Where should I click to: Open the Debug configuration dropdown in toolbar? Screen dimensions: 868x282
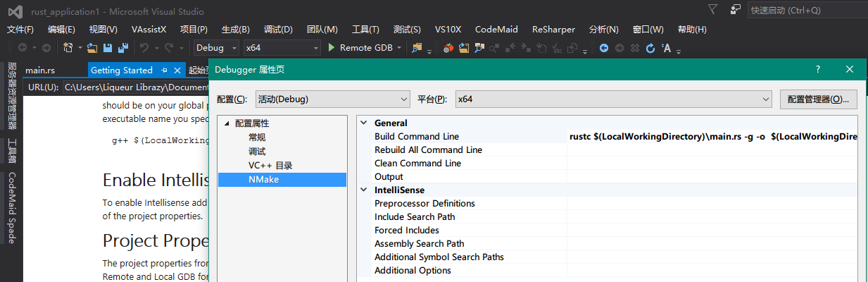coord(218,48)
